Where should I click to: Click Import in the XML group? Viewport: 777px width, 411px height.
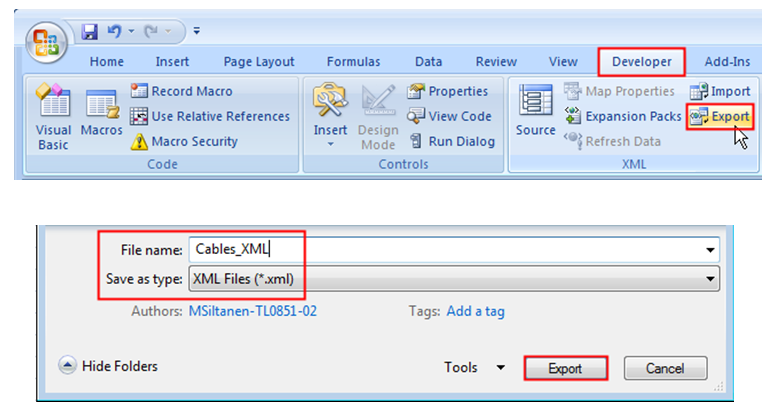[x=720, y=91]
